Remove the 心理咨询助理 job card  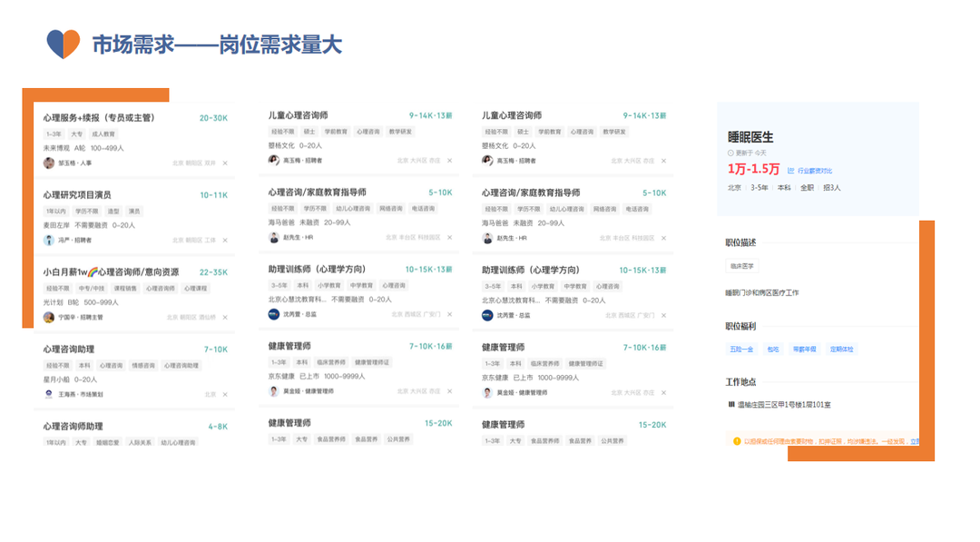(x=225, y=395)
